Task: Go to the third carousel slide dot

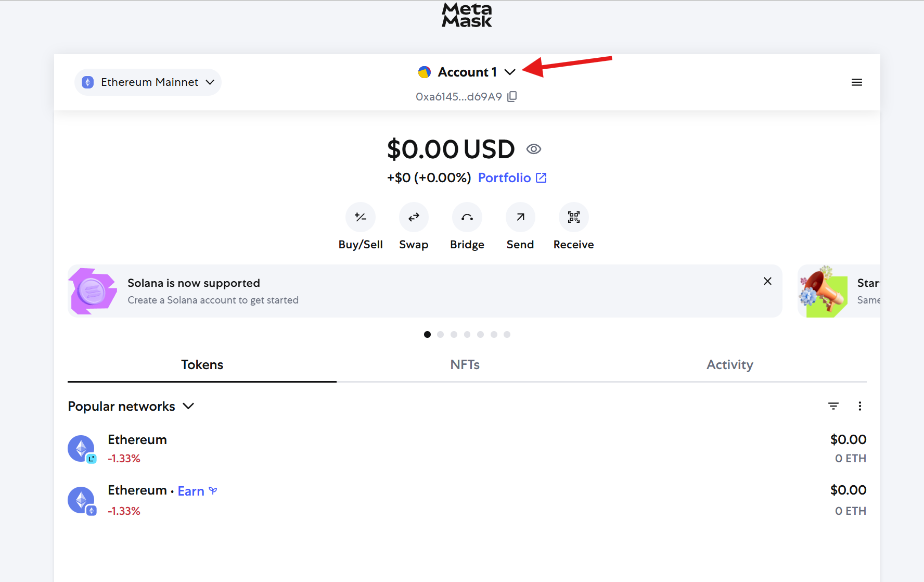Action: coord(454,334)
